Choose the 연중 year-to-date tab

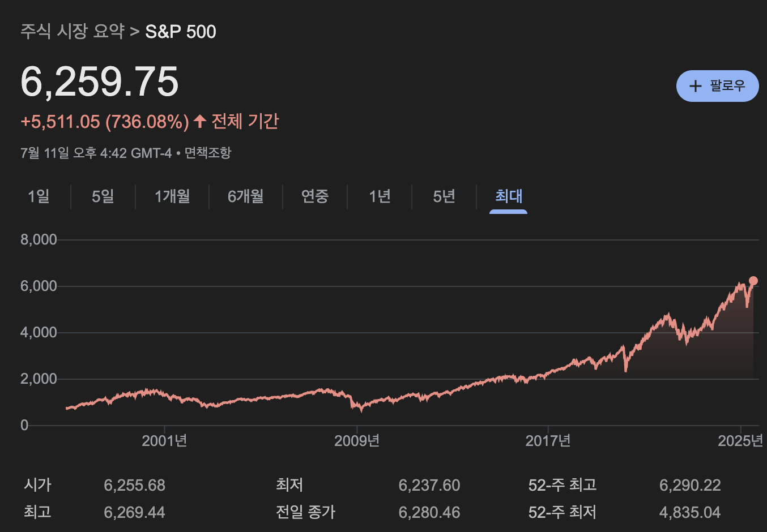(314, 196)
